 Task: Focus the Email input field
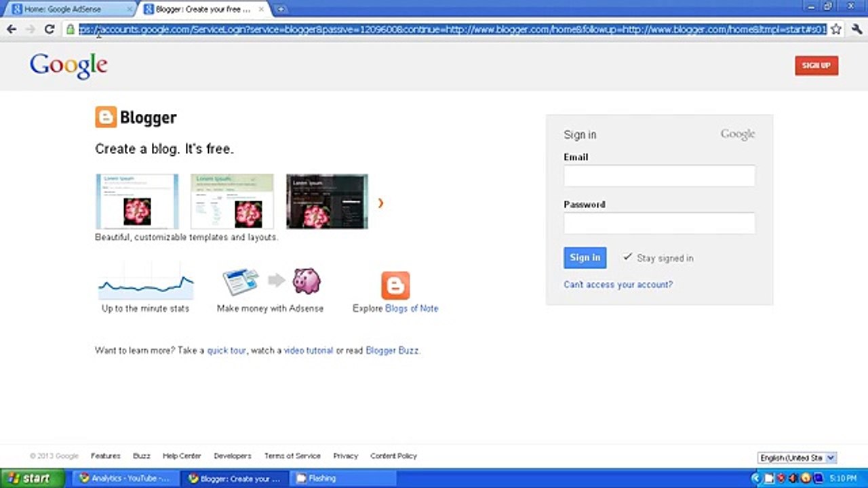659,176
